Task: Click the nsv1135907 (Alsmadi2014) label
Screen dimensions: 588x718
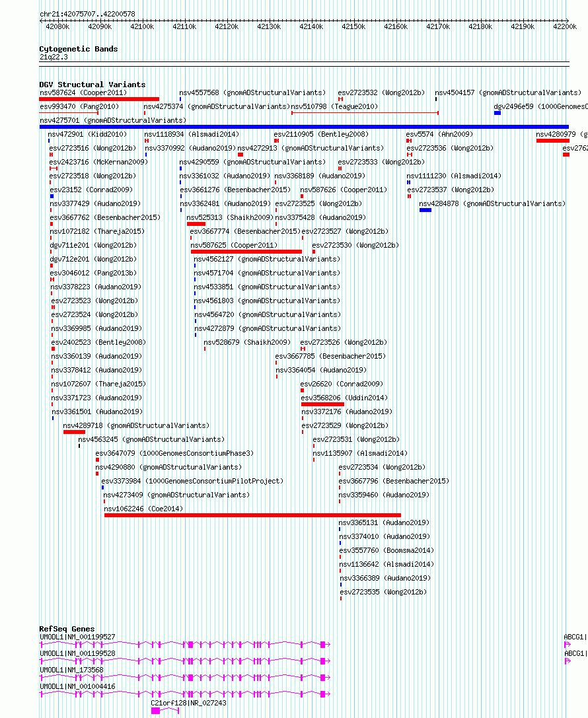Action: click(x=360, y=453)
